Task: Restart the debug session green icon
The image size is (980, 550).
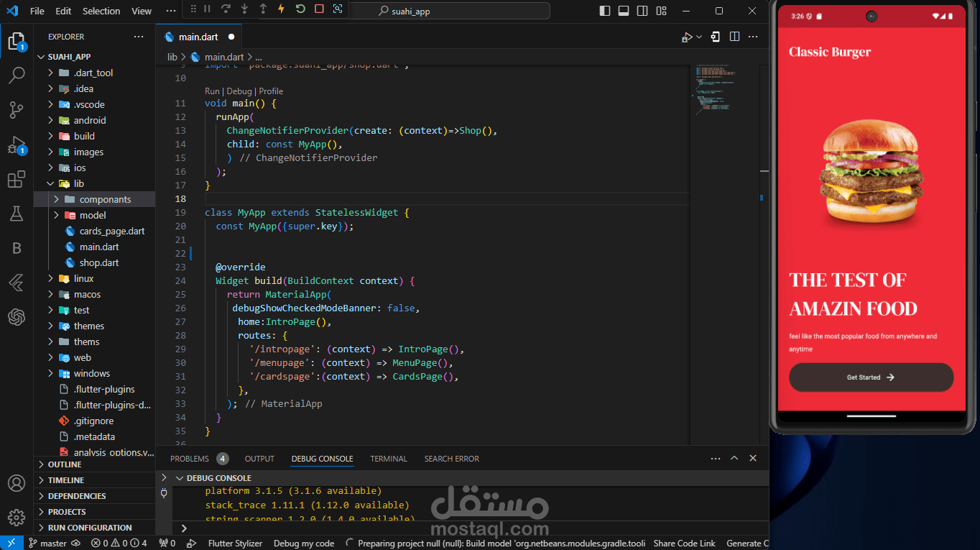Action: (x=300, y=9)
